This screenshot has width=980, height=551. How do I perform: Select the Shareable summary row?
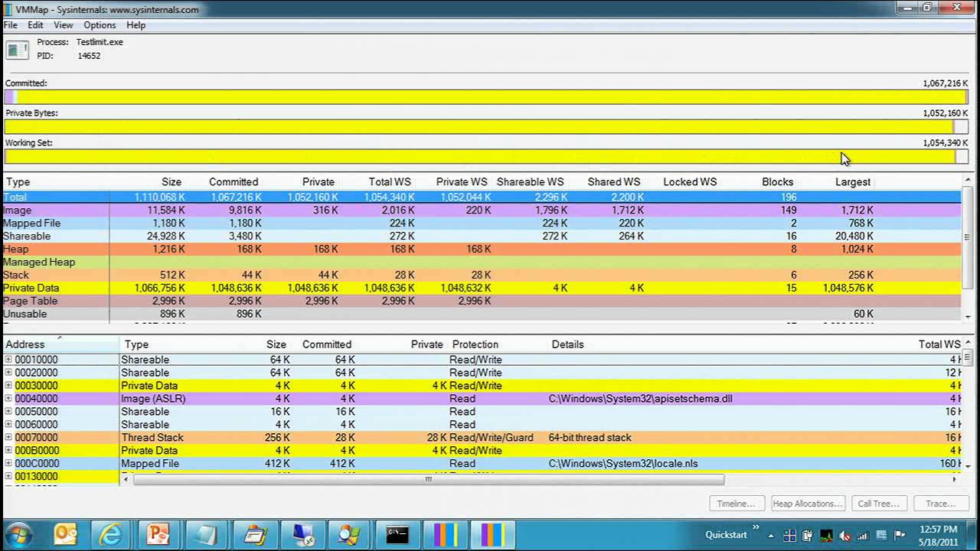(481, 236)
